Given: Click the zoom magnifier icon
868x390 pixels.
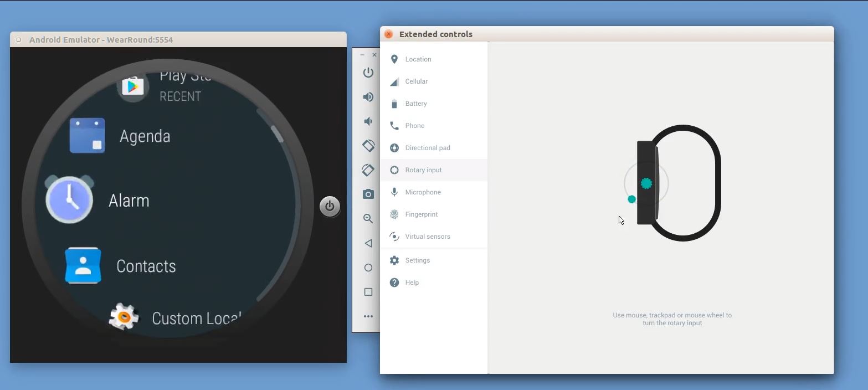Looking at the screenshot, I should (x=368, y=218).
